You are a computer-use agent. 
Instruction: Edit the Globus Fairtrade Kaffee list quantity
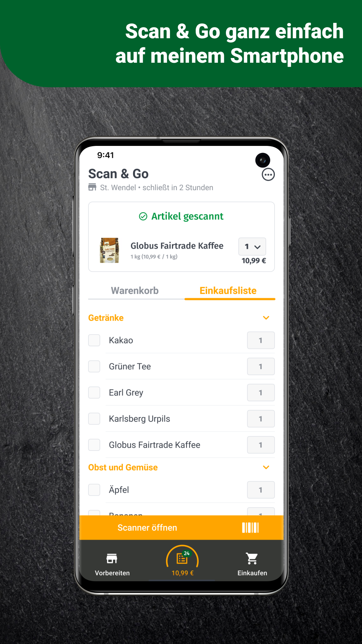click(x=261, y=445)
